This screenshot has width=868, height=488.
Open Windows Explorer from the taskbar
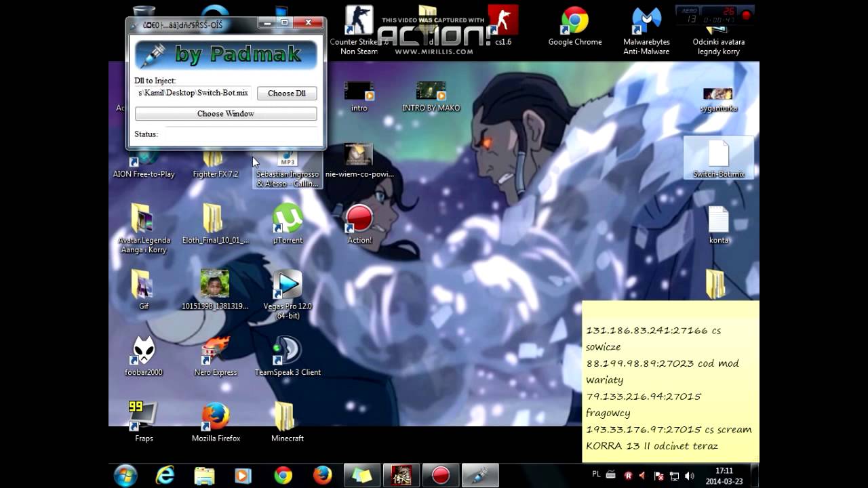[x=204, y=475]
